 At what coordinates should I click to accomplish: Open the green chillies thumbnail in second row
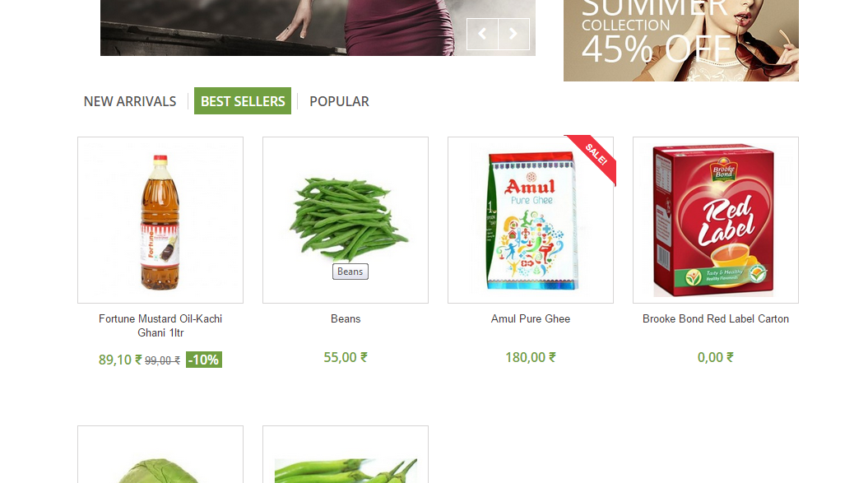[x=346, y=454]
